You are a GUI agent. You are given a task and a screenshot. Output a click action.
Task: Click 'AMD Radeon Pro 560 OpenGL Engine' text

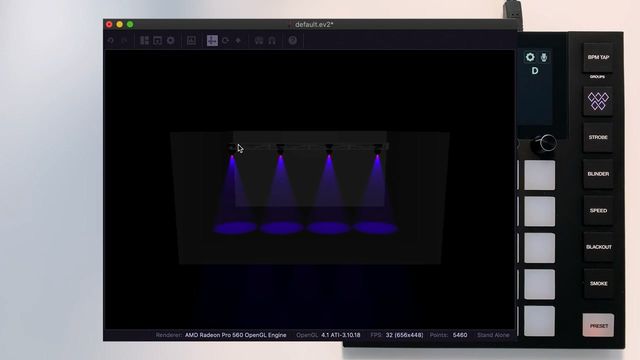click(x=236, y=335)
